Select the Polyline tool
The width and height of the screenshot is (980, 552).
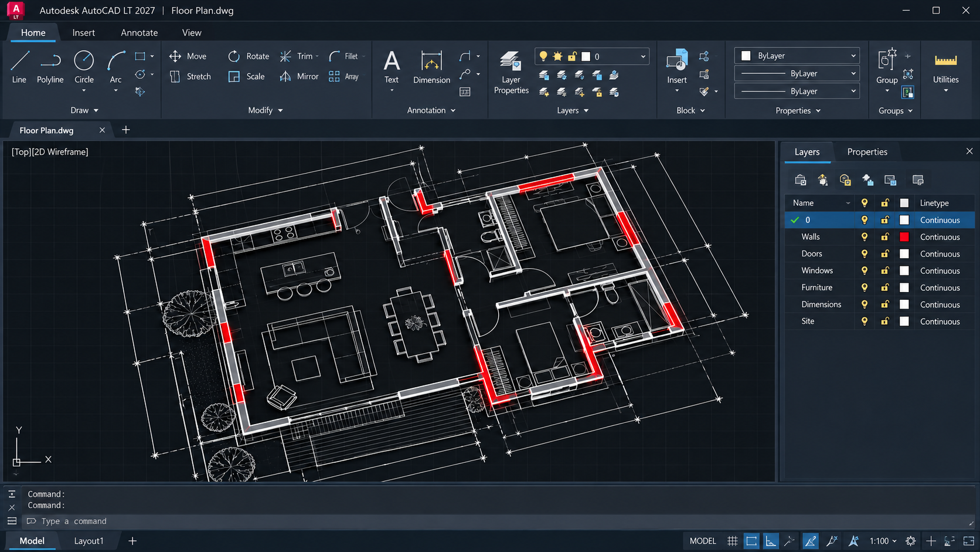tap(50, 66)
